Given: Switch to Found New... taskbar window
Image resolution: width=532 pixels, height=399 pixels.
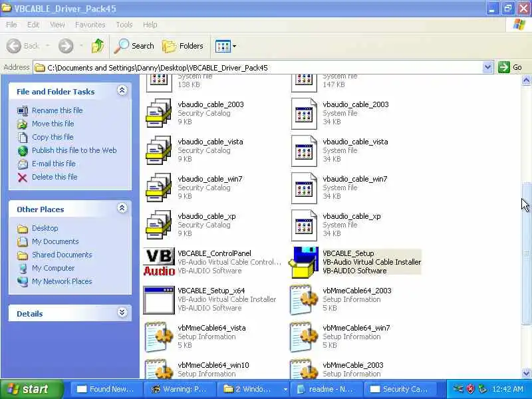Looking at the screenshot, I should click(106, 389).
